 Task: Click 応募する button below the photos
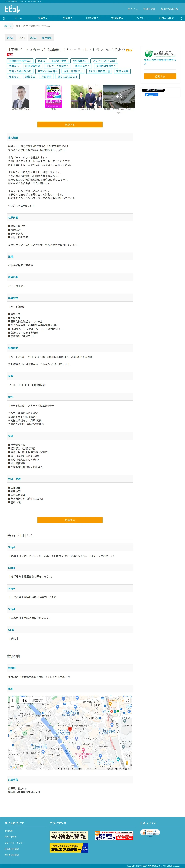tap(70, 125)
